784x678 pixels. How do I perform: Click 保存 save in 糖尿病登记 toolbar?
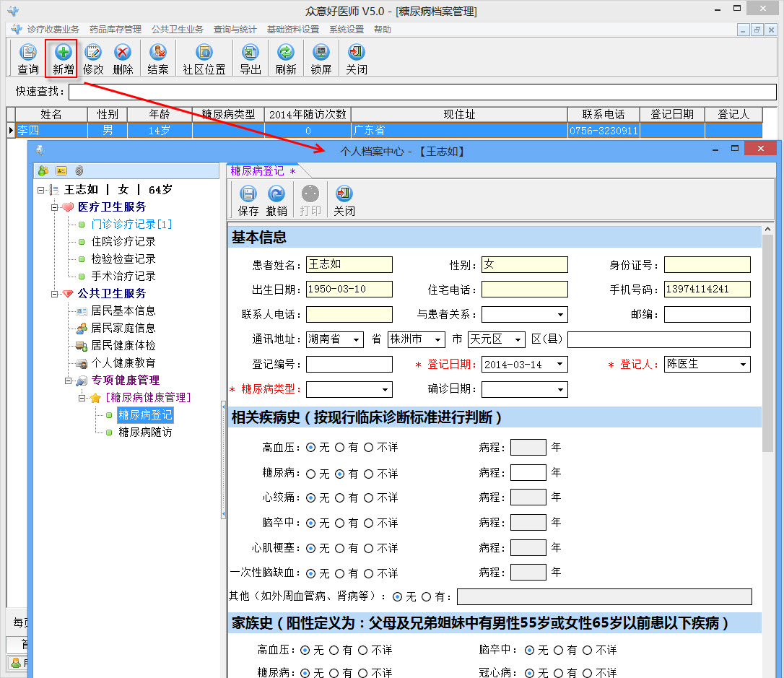tap(248, 201)
